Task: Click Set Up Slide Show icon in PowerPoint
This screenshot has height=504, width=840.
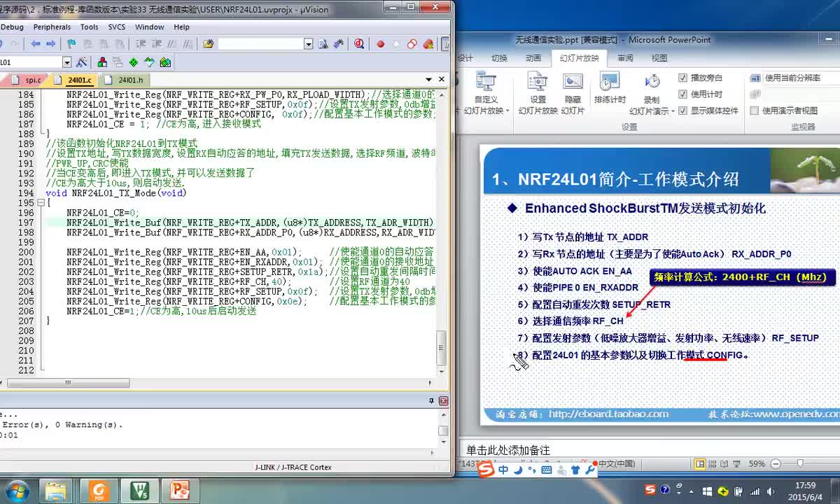Action: point(538,93)
